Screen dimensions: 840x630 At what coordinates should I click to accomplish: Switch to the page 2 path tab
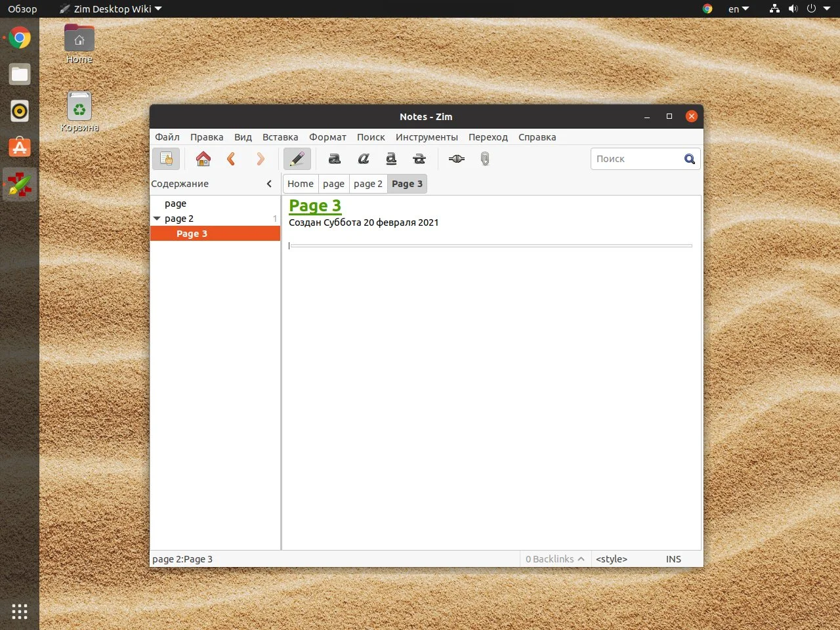point(368,184)
